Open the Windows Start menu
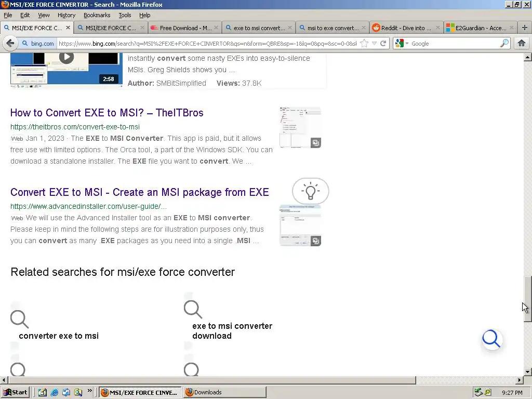Image resolution: width=532 pixels, height=399 pixels. click(15, 392)
